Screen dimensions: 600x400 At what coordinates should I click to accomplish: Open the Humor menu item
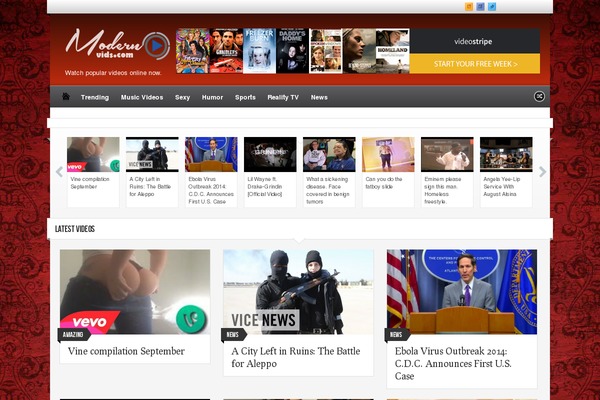(212, 97)
